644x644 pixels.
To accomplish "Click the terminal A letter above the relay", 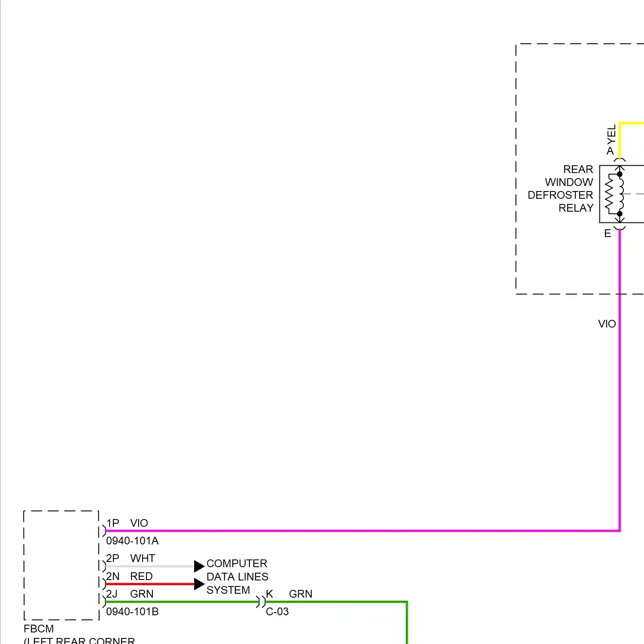I will 610,151.
